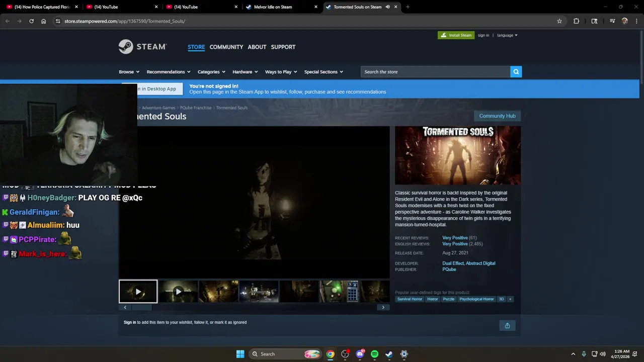This screenshot has height=362, width=644.
Task: Click the blue search magnifier button
Action: click(x=516, y=72)
